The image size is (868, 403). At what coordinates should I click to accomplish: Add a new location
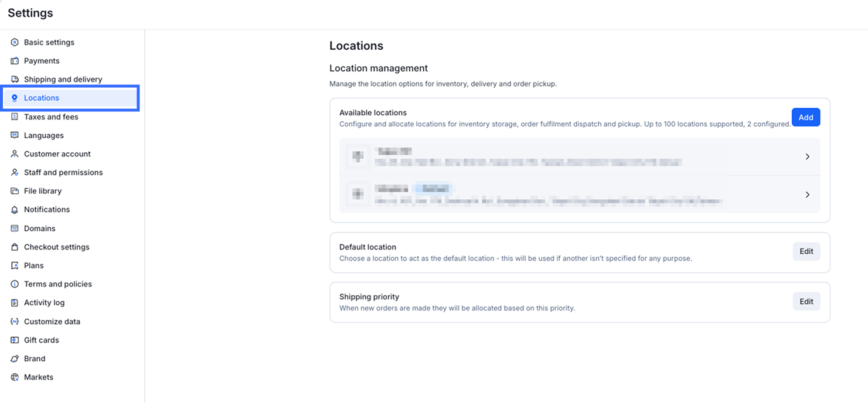click(x=805, y=117)
